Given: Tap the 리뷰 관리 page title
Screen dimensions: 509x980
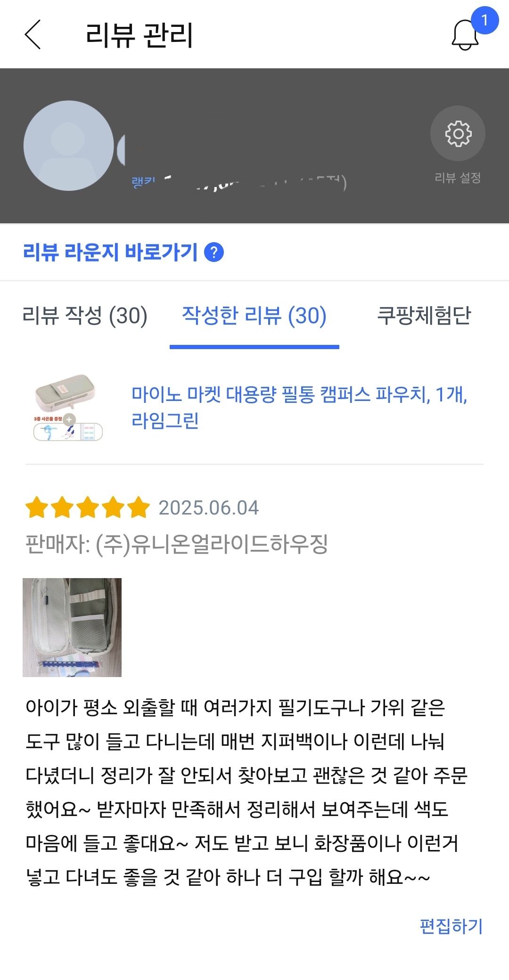Looking at the screenshot, I should click(x=139, y=34).
